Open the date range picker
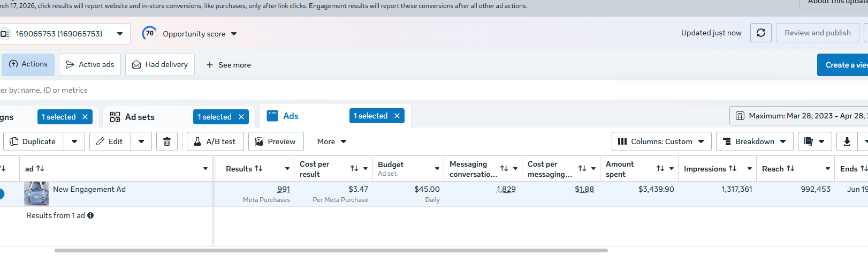 coord(798,116)
